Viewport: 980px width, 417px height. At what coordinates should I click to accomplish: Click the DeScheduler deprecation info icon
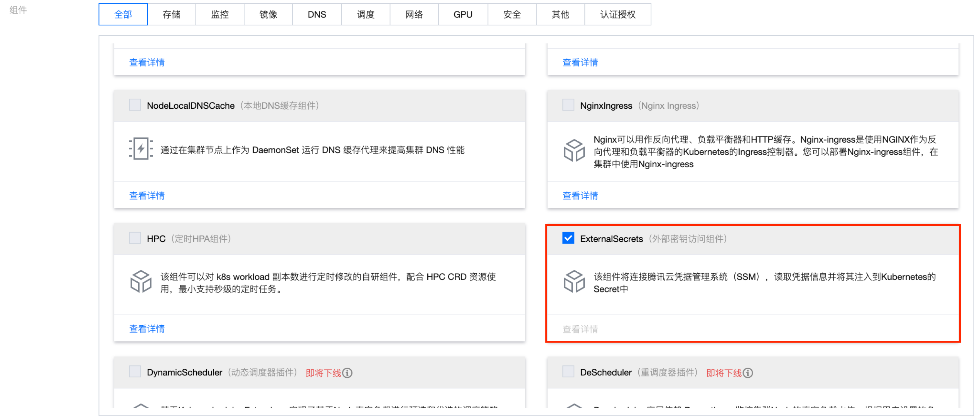[x=748, y=373]
